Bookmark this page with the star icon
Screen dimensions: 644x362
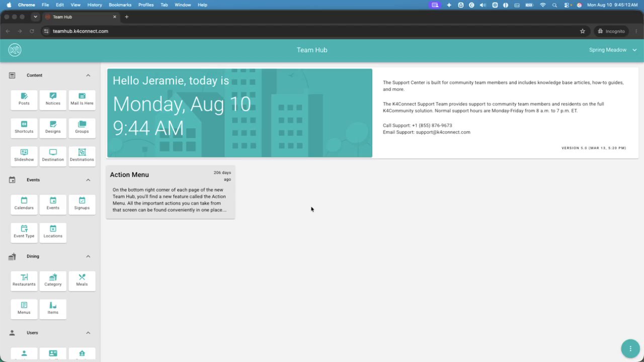[583, 31]
